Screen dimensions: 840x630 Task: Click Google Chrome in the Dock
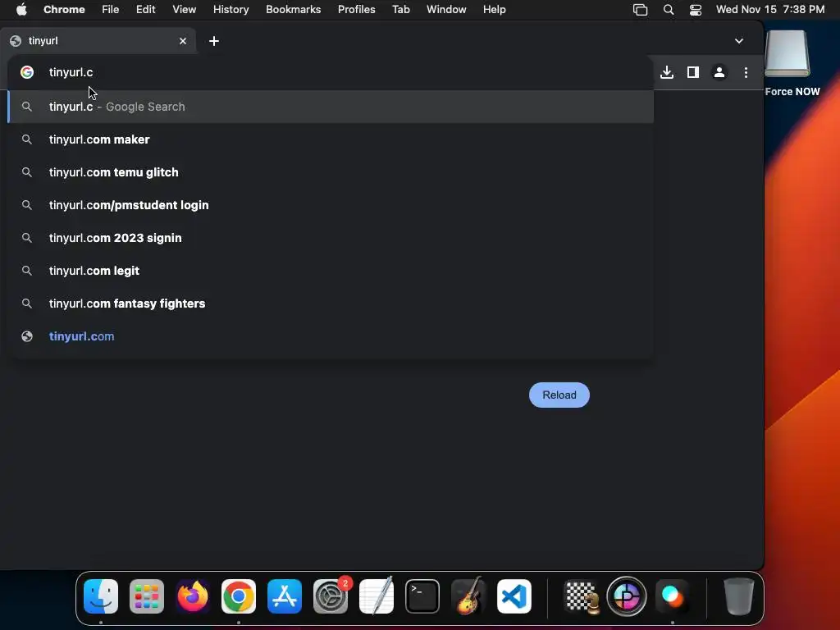[x=239, y=596]
